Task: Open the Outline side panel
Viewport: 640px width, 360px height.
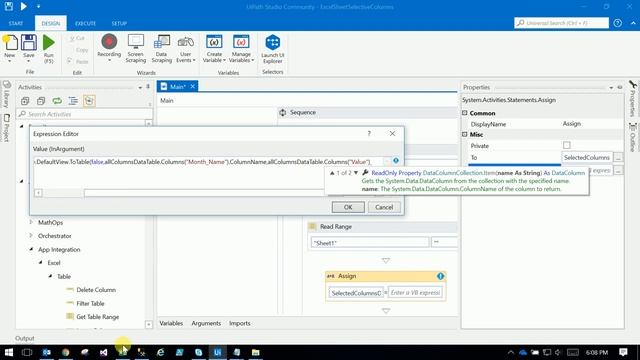Action: tap(633, 138)
